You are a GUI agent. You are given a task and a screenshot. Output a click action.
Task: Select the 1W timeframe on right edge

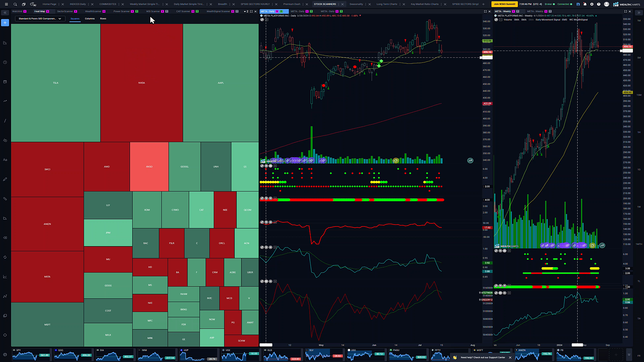pyautogui.click(x=639, y=207)
